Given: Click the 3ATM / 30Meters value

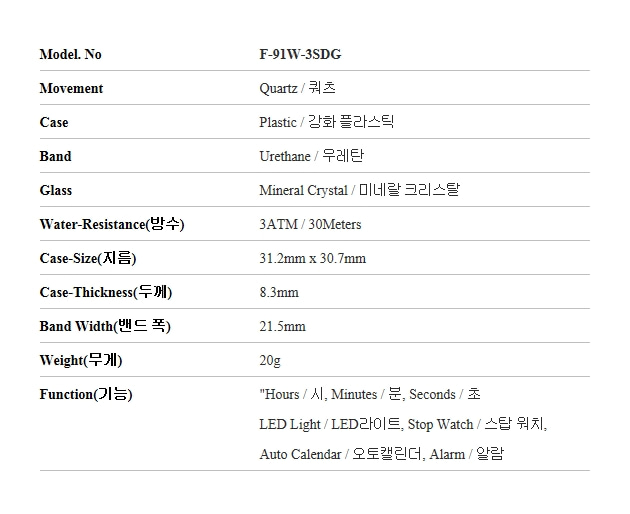Looking at the screenshot, I should (310, 224).
